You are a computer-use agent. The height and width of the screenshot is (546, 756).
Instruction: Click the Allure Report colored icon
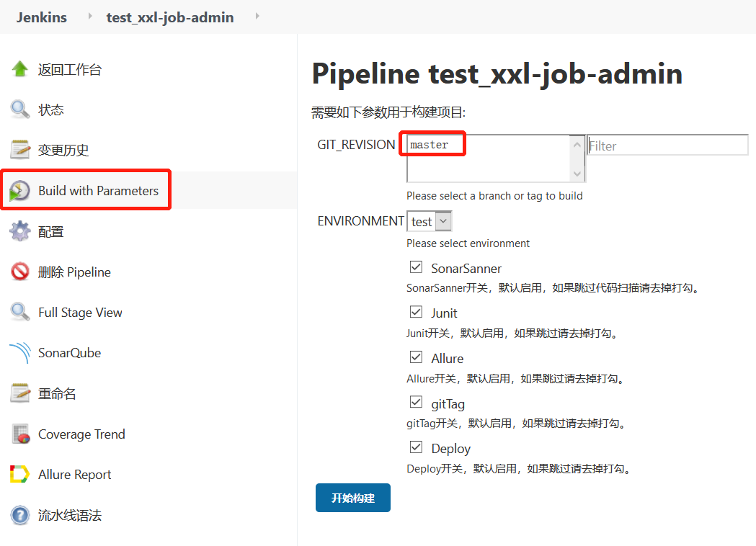pos(19,474)
